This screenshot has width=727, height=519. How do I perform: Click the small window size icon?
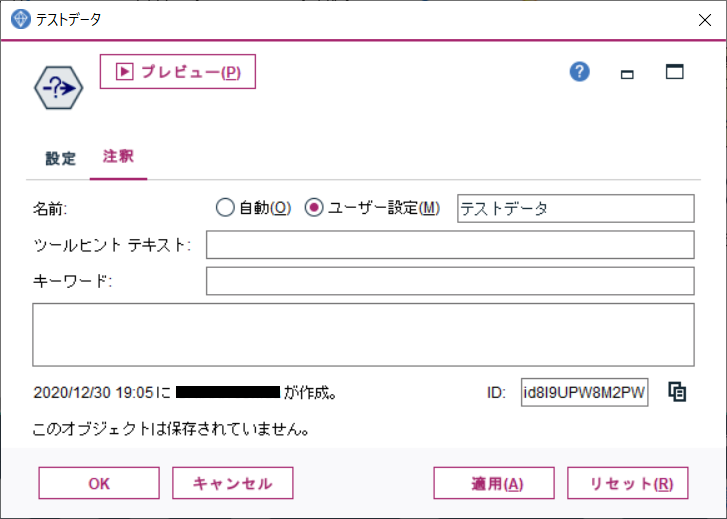click(627, 74)
